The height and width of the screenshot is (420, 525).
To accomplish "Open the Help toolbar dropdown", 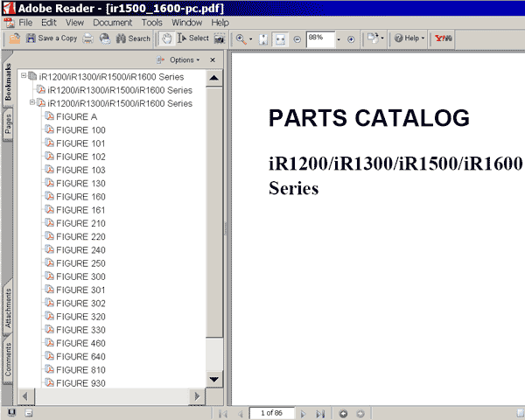I will tap(409, 38).
